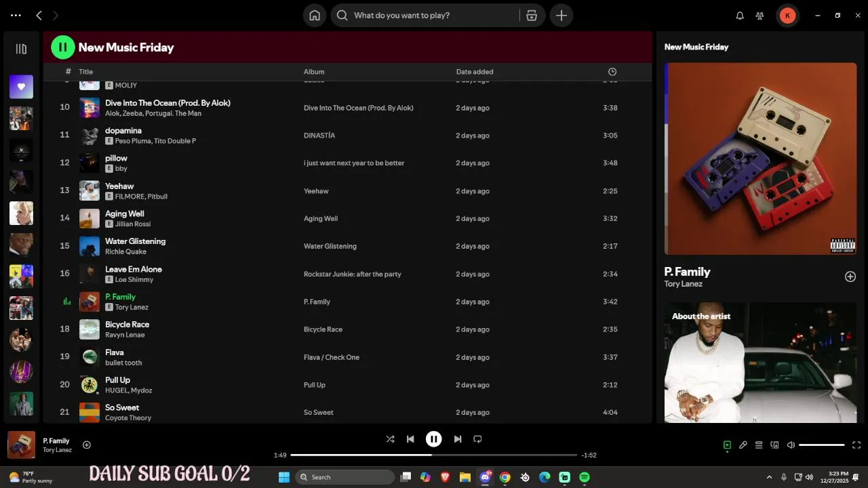Add P. Family to library in Now Playing panel

click(x=850, y=277)
